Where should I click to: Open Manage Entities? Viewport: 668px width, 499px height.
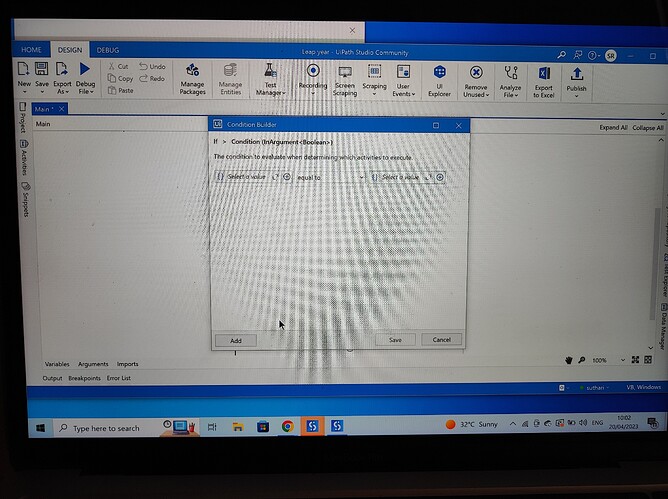click(230, 79)
